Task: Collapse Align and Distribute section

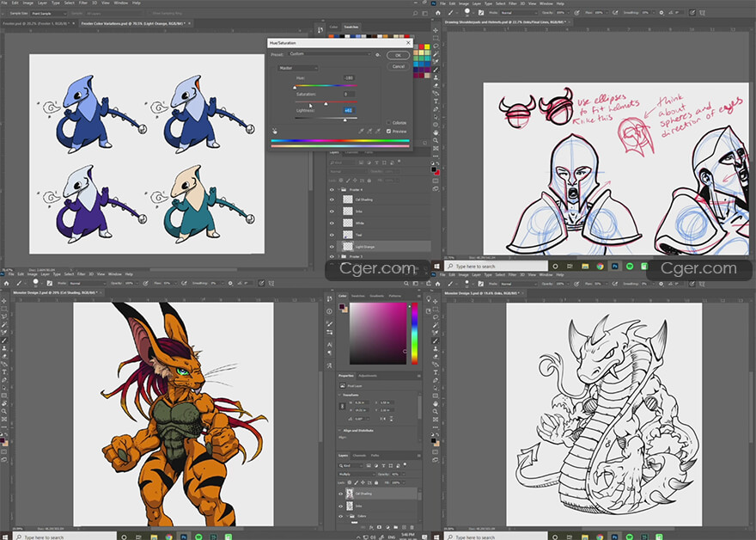Action: click(x=340, y=431)
